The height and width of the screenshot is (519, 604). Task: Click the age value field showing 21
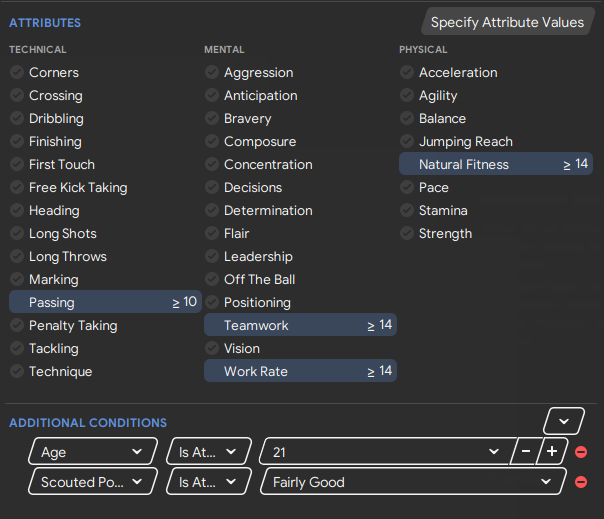(387, 451)
